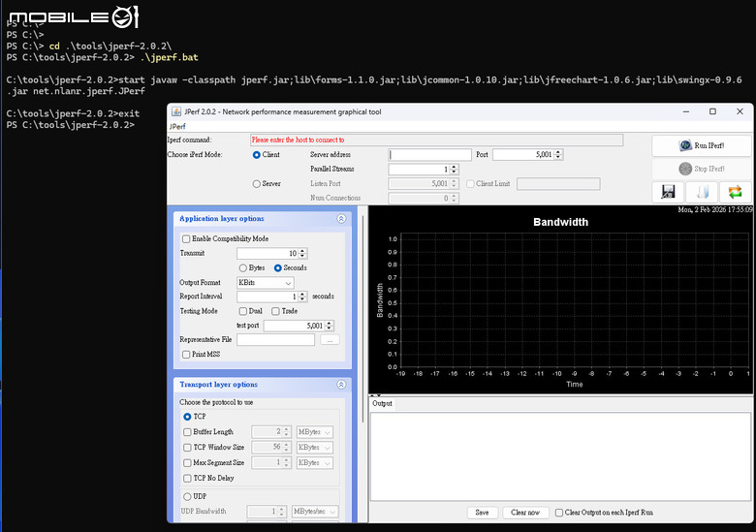
Task: Collapse the Application layer options panel
Action: (x=341, y=219)
